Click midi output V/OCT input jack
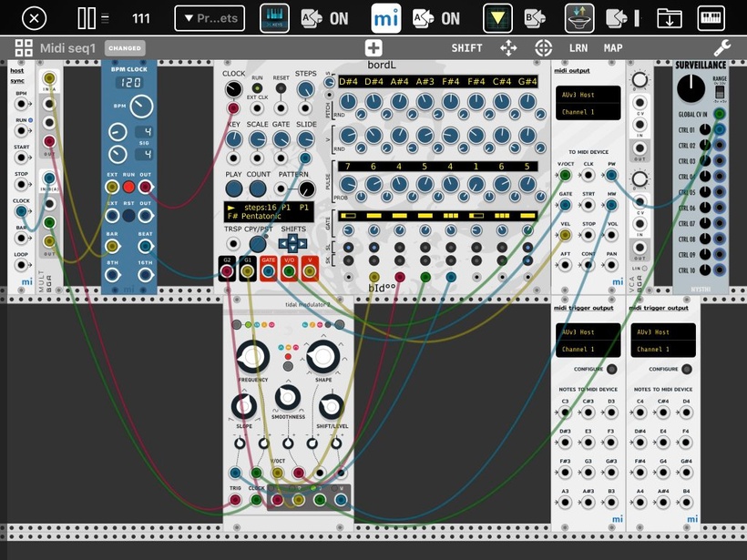 [x=565, y=175]
